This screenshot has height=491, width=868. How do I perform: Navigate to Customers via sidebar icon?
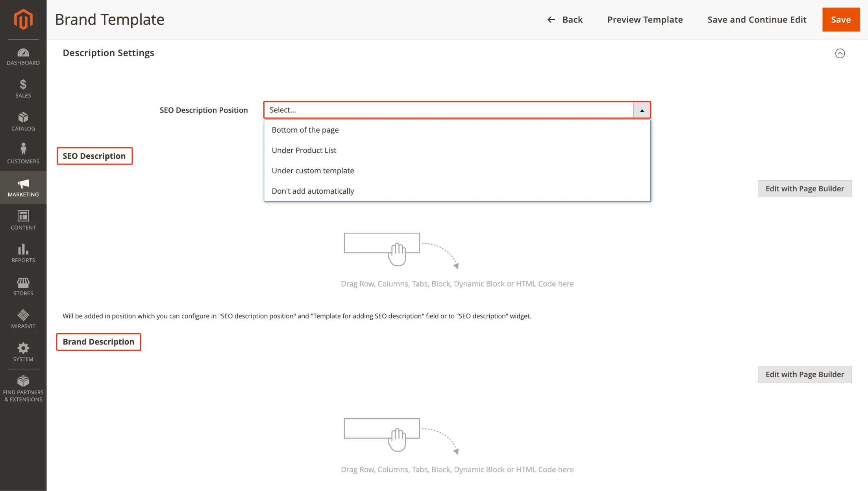tap(23, 154)
